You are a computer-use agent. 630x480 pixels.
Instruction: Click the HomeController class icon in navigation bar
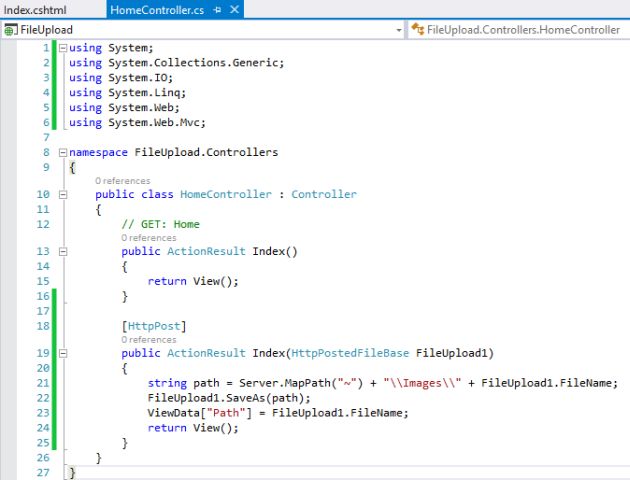[418, 29]
